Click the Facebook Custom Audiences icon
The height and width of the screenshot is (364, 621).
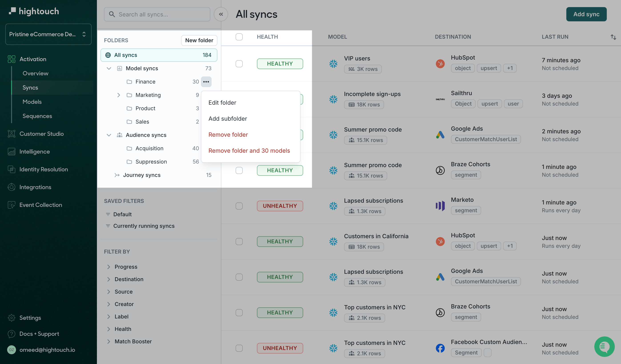point(440,348)
